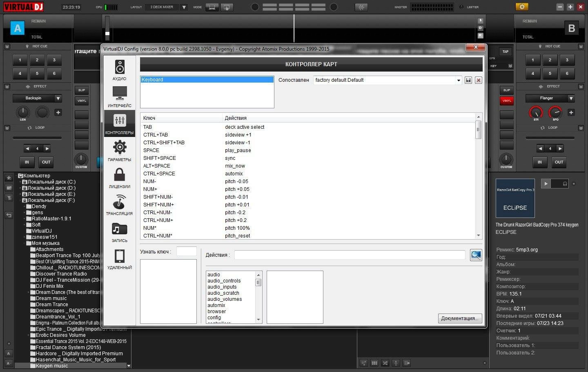Image resolution: width=588 pixels, height=372 pixels.
Task: Toggle the S button beside the waveform
Action: click(481, 20)
